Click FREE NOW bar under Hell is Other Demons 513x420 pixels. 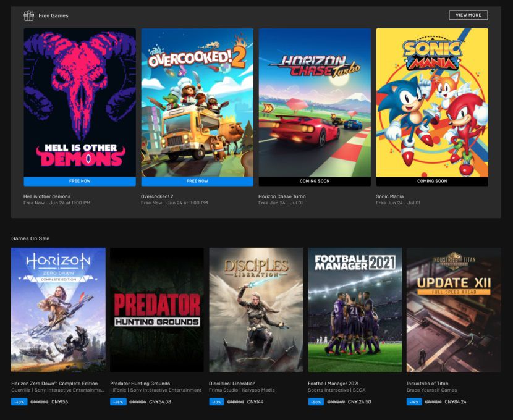[80, 182]
